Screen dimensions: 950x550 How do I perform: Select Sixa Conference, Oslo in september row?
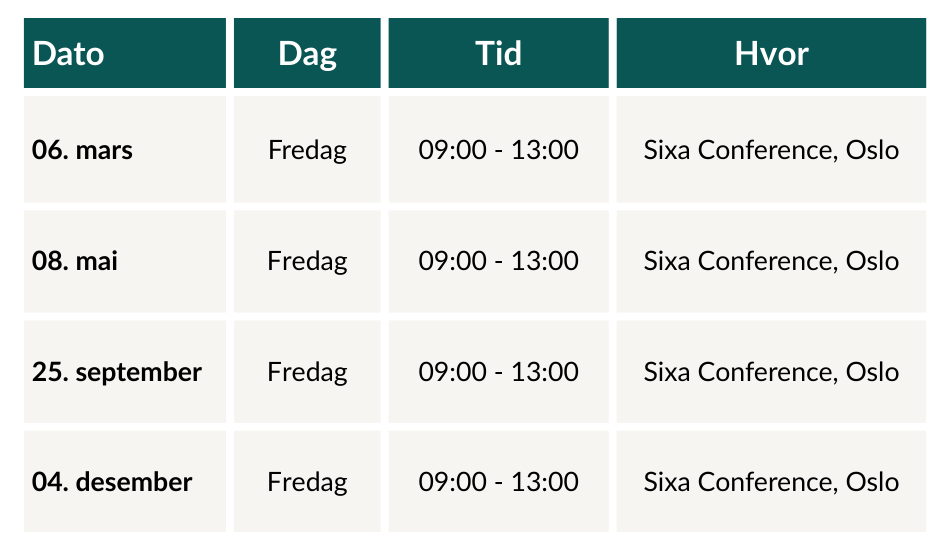(x=771, y=371)
